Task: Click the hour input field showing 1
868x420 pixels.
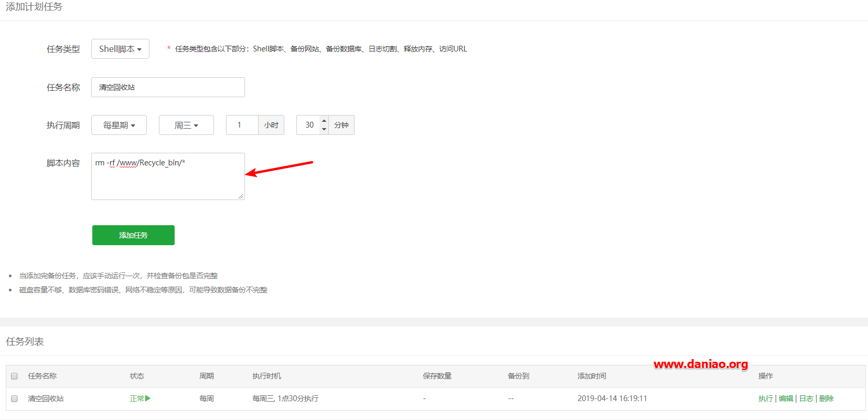Action: 242,125
